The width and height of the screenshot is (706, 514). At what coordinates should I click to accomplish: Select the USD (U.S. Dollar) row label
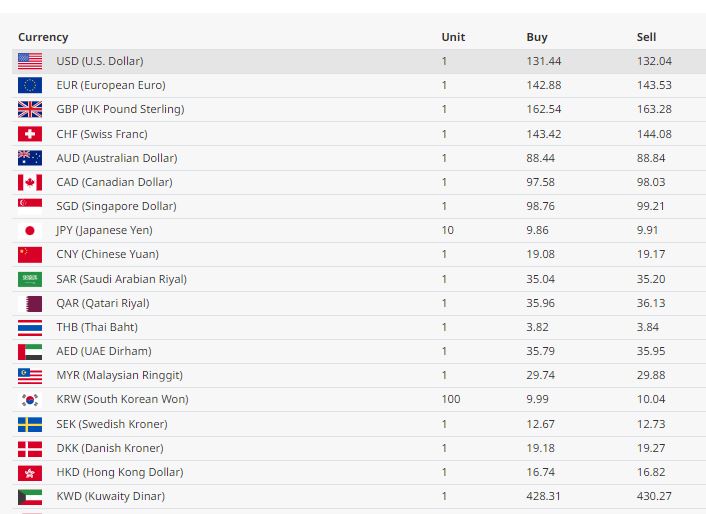(99, 61)
